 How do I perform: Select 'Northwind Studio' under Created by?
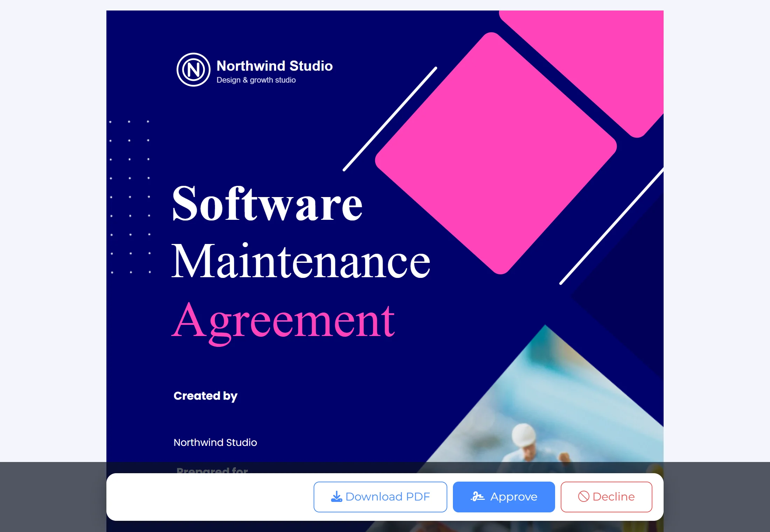click(215, 442)
